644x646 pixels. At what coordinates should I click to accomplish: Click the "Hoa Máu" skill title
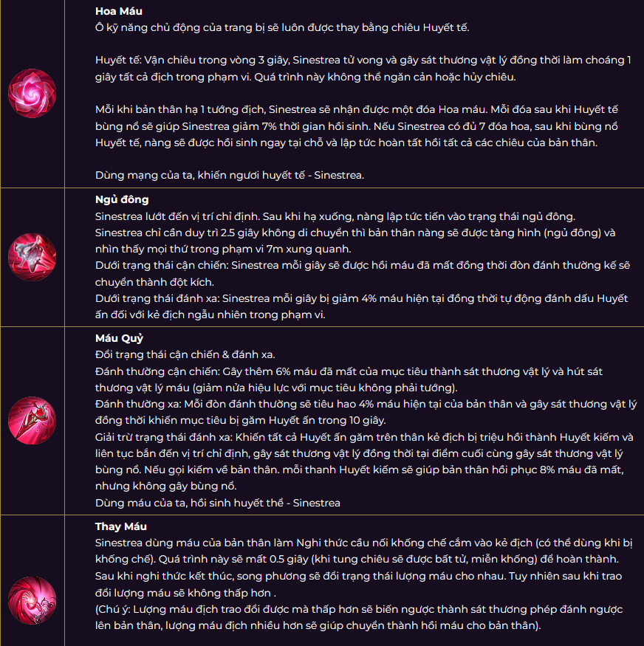[x=119, y=12]
